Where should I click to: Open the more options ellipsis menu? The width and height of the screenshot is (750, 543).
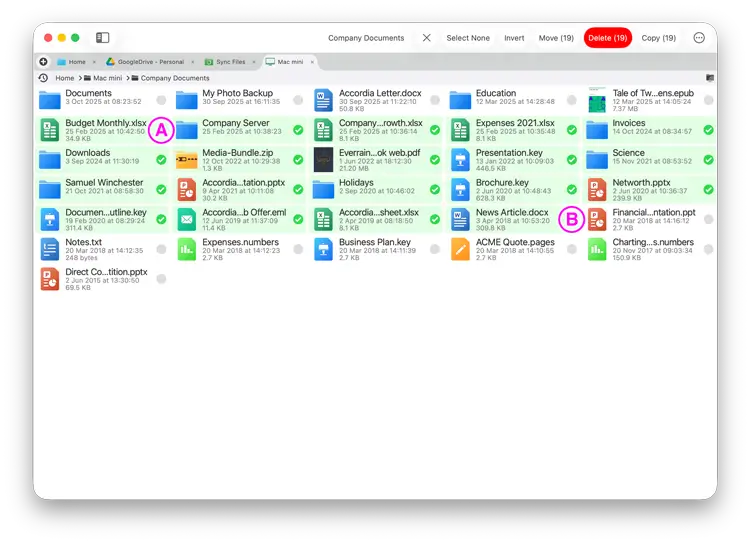pos(699,38)
